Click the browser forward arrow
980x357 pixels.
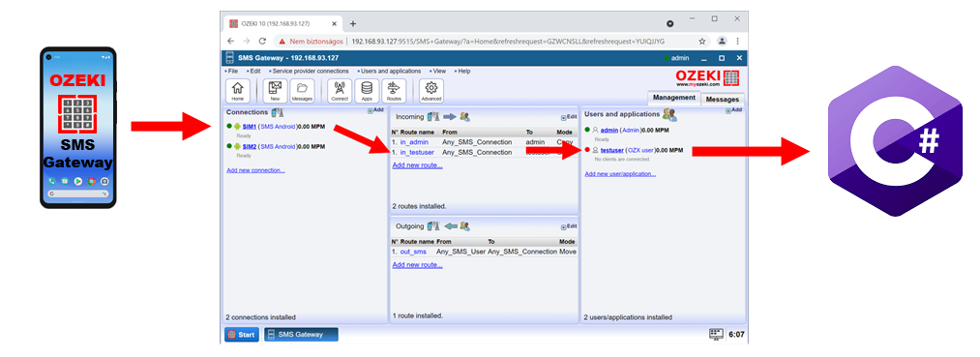247,42
